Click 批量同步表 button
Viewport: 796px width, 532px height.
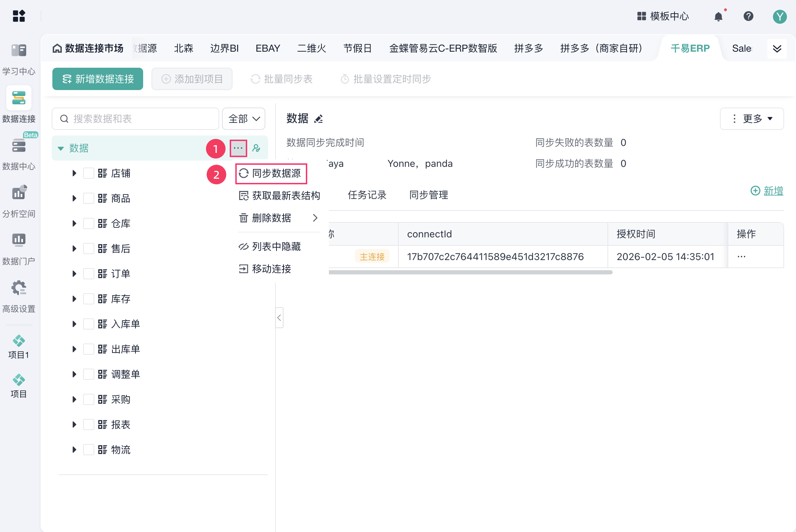[281, 79]
